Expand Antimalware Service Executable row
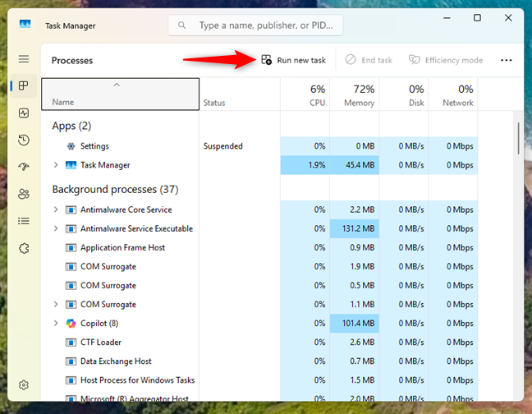Image resolution: width=532 pixels, height=414 pixels. tap(56, 228)
